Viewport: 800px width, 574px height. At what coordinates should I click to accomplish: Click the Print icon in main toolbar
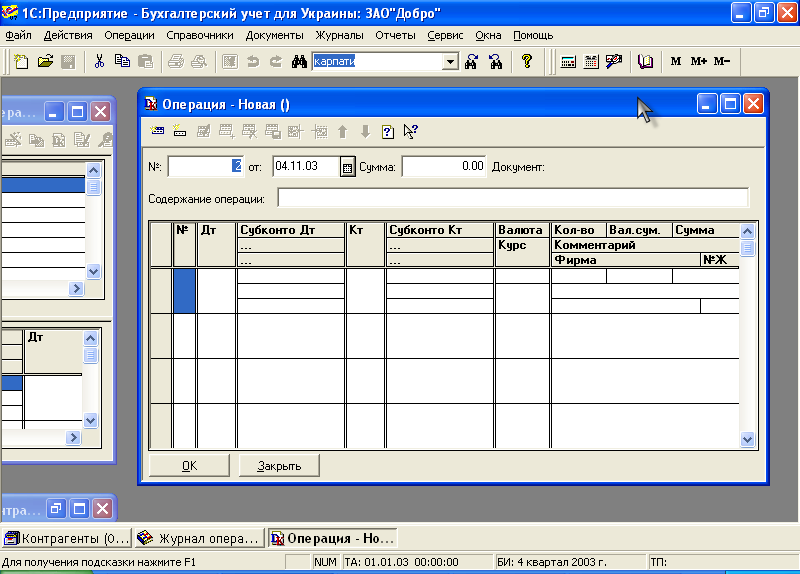(176, 62)
